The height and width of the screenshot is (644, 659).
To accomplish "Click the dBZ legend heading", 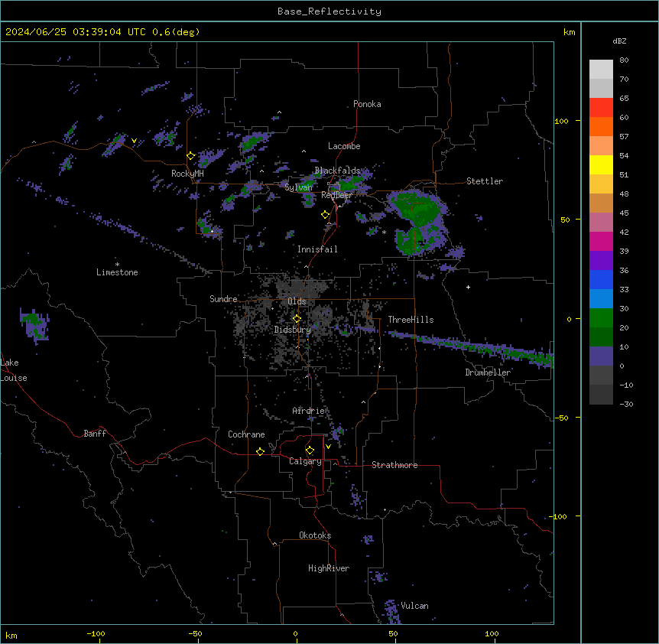I will click(619, 41).
